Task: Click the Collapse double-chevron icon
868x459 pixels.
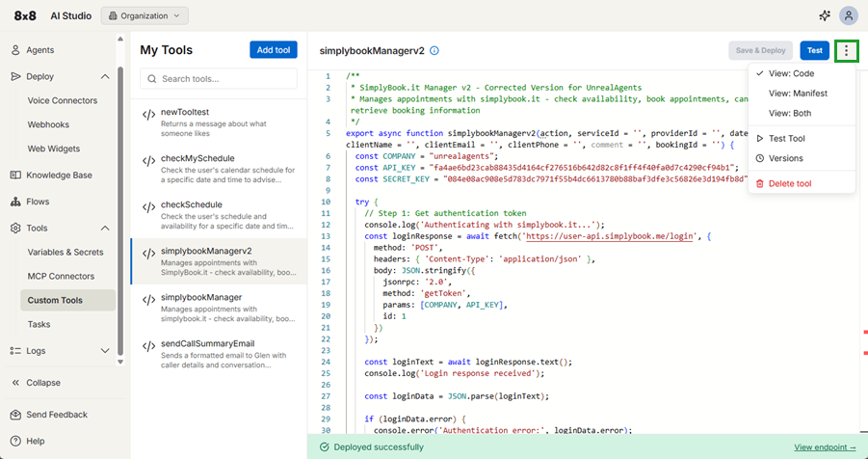Action: [15, 383]
